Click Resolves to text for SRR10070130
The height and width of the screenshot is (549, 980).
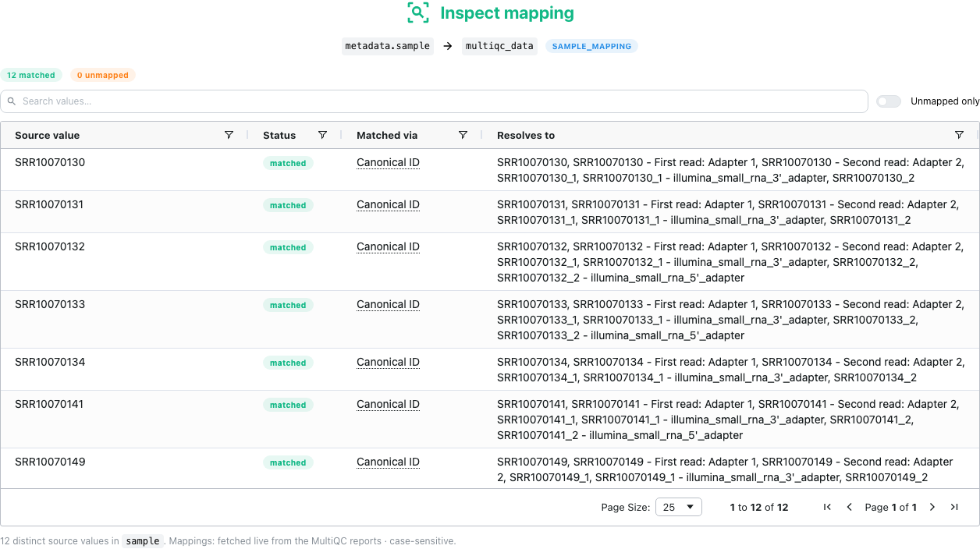(730, 170)
